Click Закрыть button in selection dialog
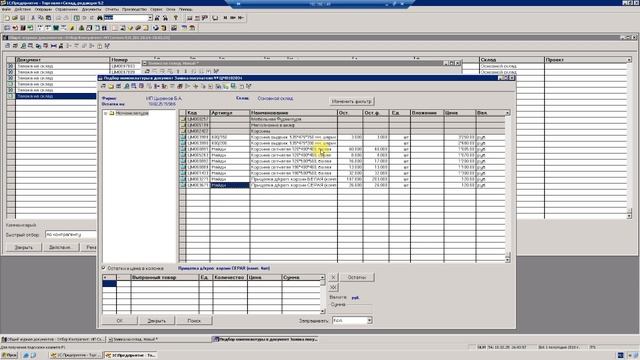 156,321
